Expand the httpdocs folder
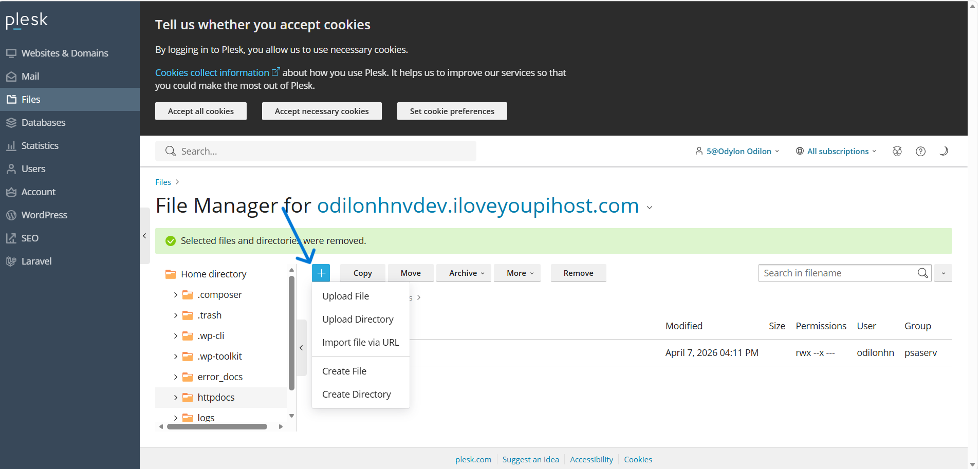 click(x=176, y=398)
